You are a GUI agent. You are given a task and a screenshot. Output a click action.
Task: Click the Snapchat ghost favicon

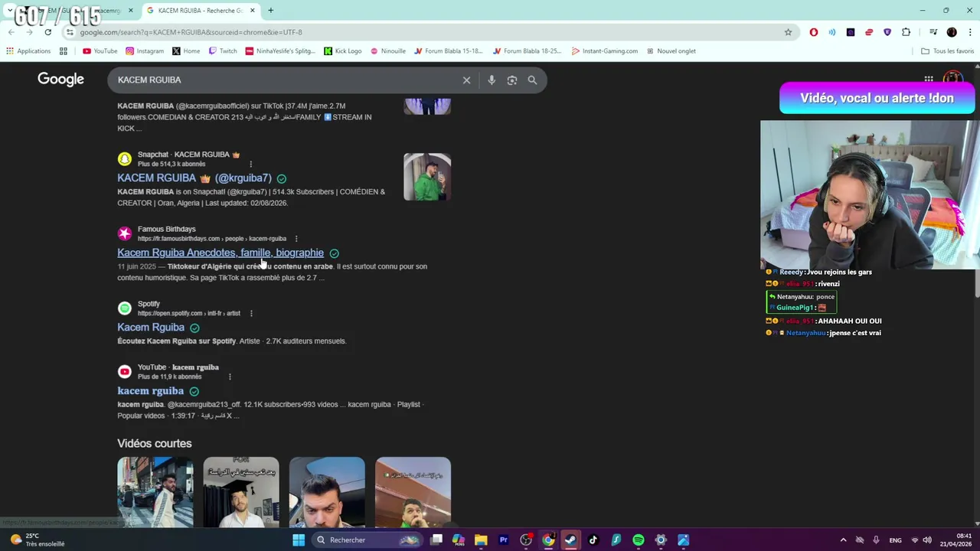(x=124, y=159)
